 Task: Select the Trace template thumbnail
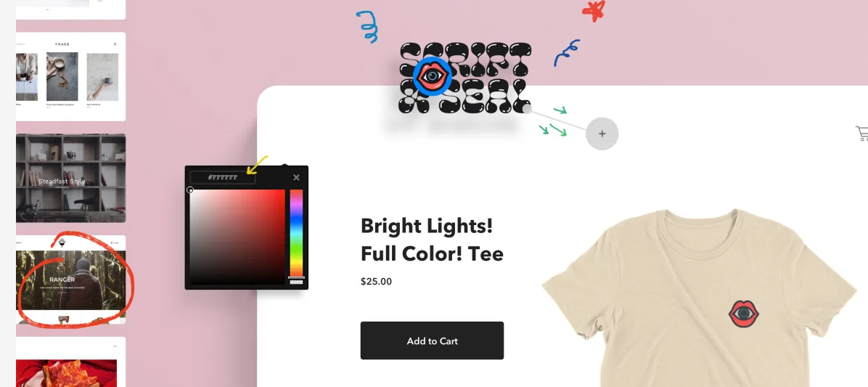[x=71, y=76]
